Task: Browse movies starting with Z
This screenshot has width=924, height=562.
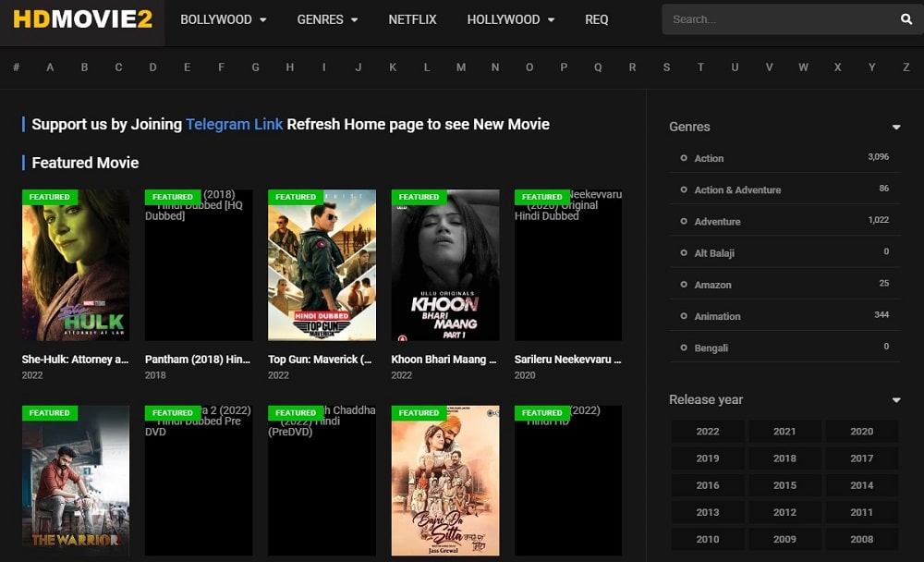Action: (906, 67)
